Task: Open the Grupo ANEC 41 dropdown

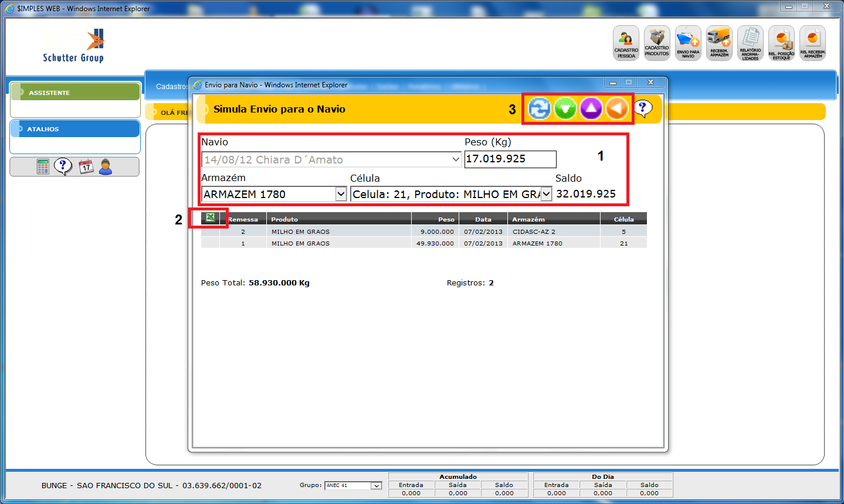Action: (x=376, y=485)
